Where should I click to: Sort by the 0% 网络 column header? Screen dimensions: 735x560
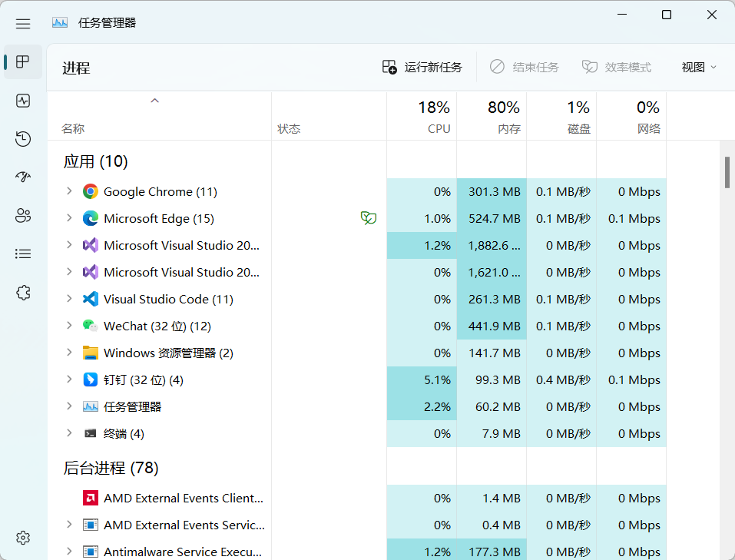tap(631, 116)
